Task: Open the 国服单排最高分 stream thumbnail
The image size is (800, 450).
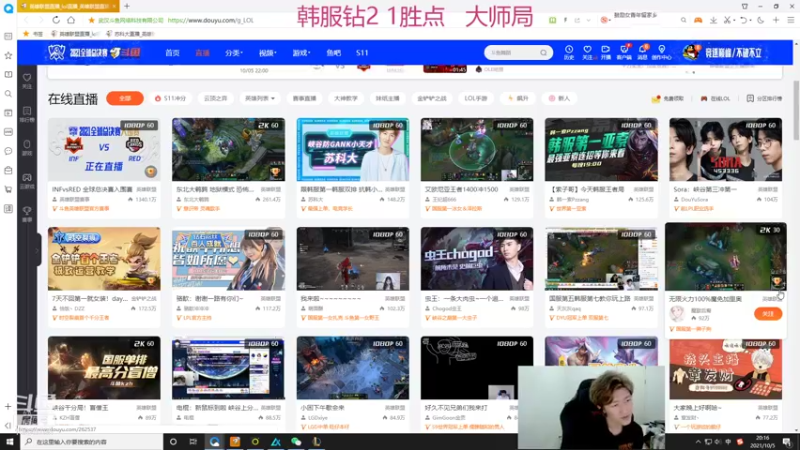Action: click(104, 367)
